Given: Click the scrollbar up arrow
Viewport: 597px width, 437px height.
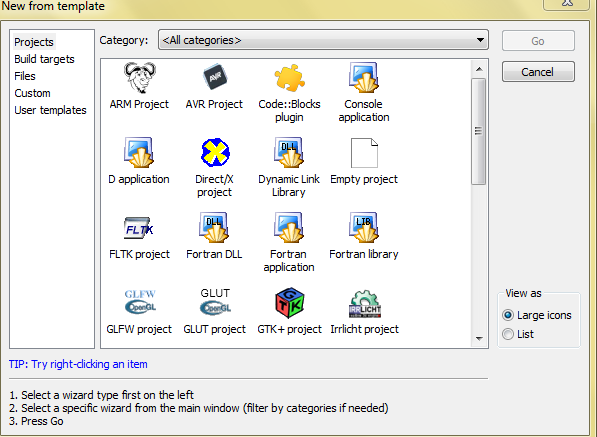Looking at the screenshot, I should (479, 69).
